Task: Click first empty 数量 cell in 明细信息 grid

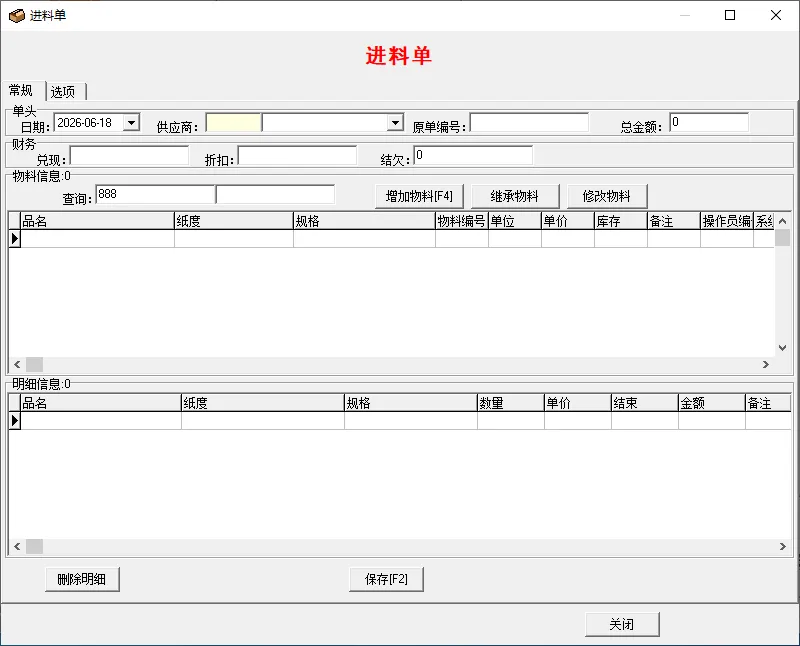Action: click(511, 420)
